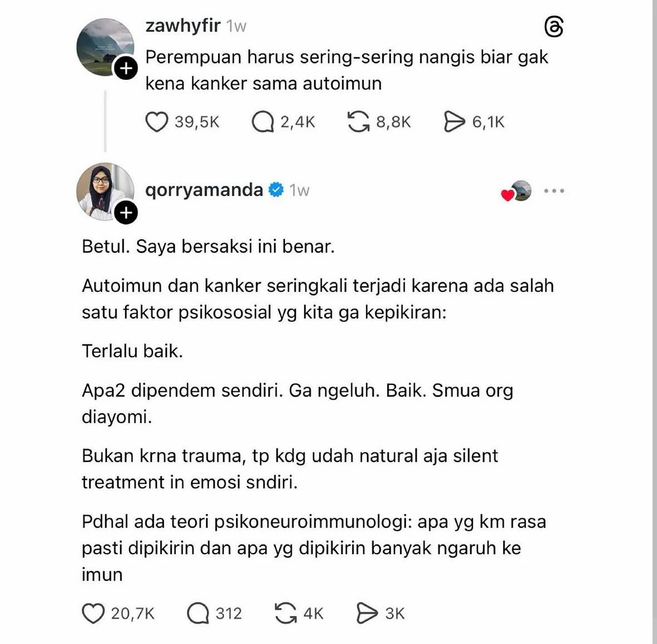
Task: Open replies on zawhyfir's post
Action: [263, 122]
